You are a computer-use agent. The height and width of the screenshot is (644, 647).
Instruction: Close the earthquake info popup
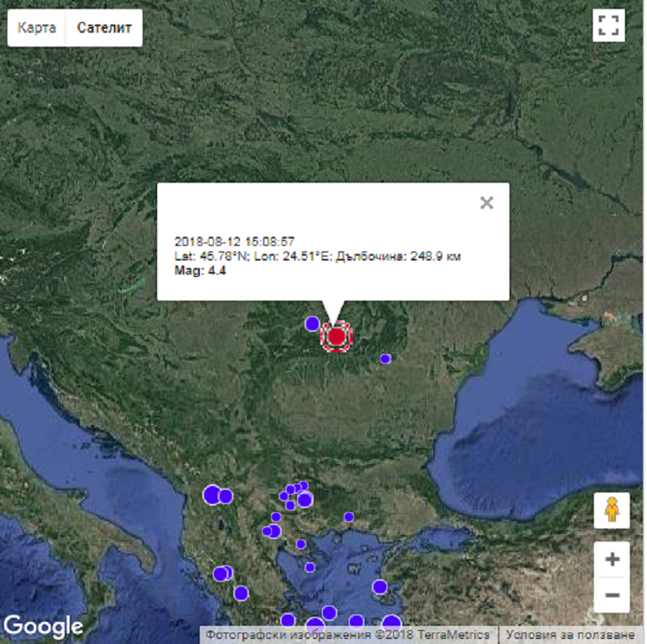tap(486, 203)
